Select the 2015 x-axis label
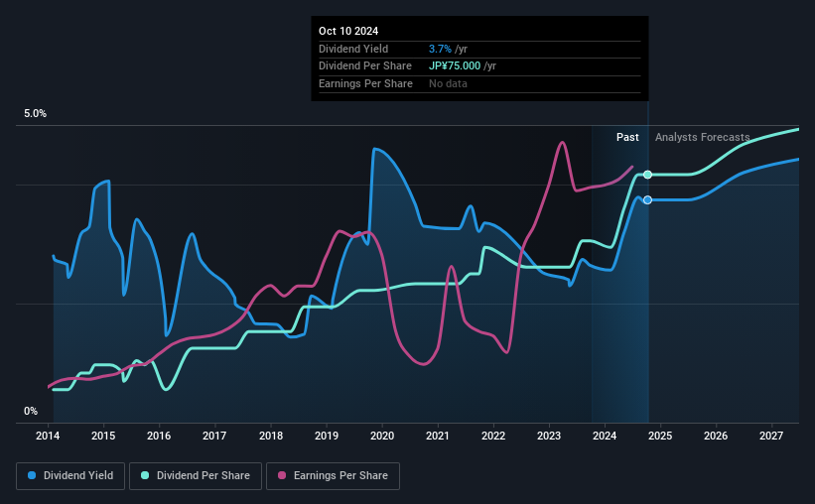 [x=103, y=436]
